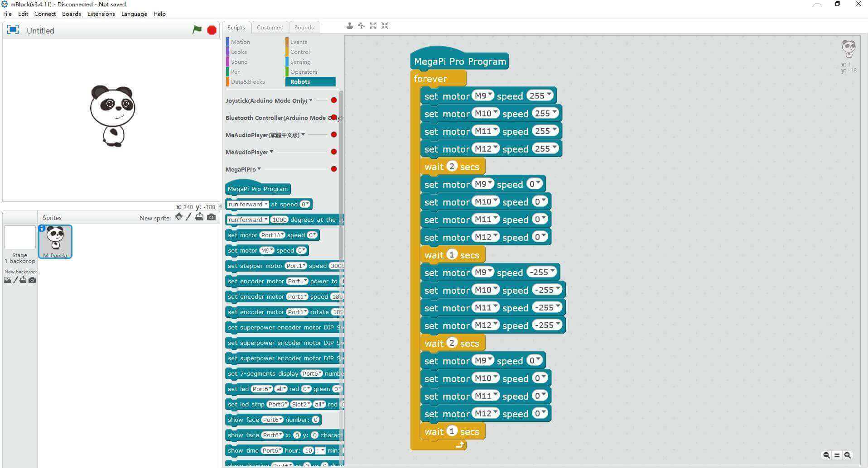Choose backdrop from library icon
The height and width of the screenshot is (468, 868).
[x=8, y=280]
